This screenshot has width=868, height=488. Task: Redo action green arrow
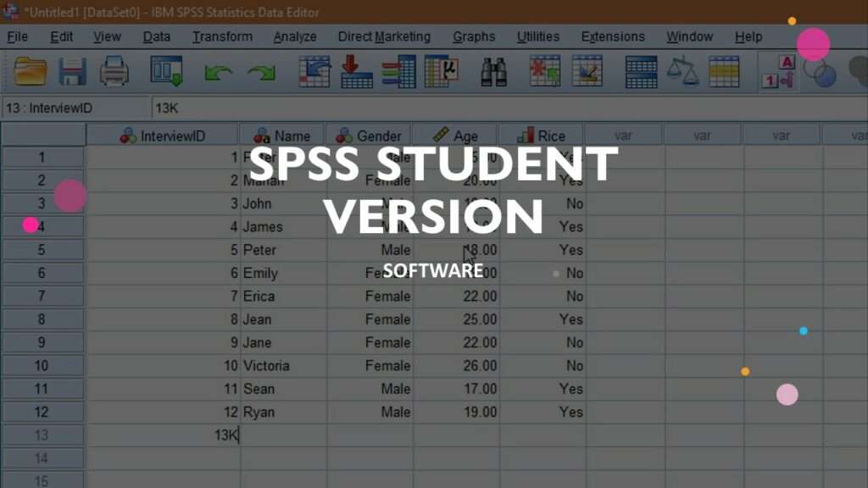coord(261,72)
